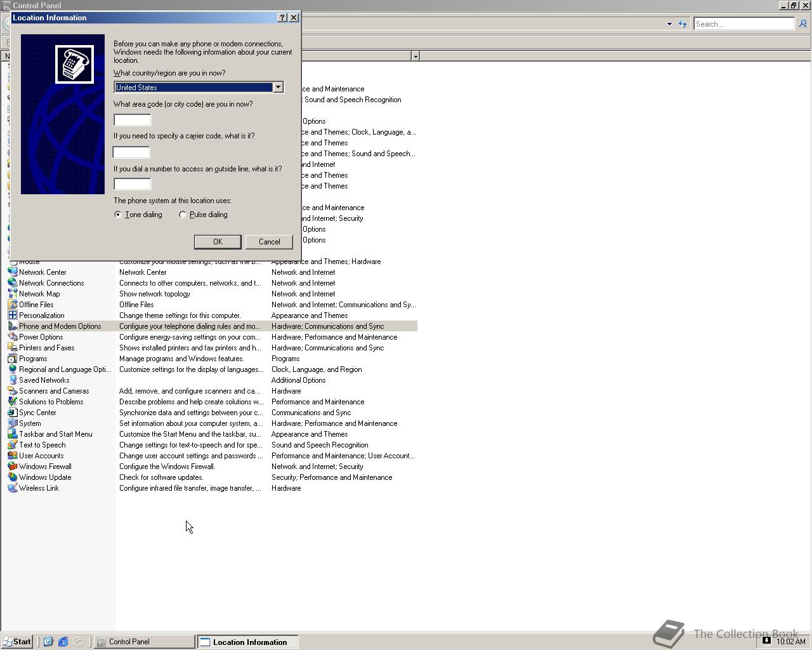Click the Taskbar and Start Menu icon
This screenshot has height=650, width=812.
click(x=12, y=434)
